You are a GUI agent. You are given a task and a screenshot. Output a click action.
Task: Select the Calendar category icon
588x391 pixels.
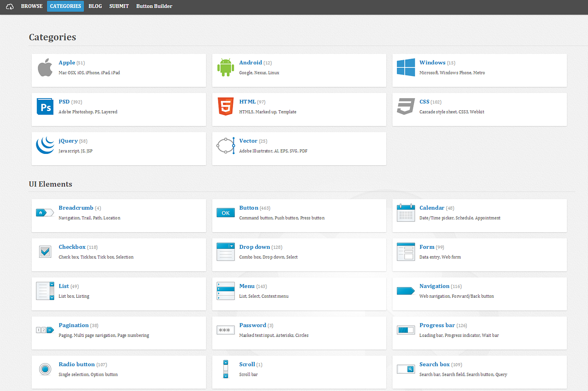[x=405, y=212]
